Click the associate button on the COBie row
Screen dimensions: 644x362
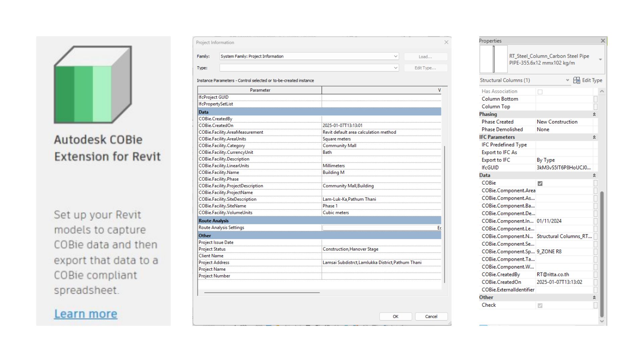coord(595,183)
